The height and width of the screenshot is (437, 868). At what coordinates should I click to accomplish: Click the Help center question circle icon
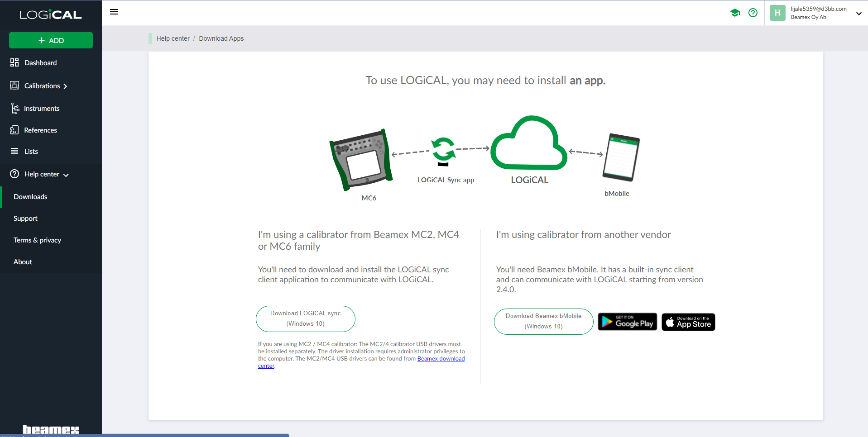(14, 174)
